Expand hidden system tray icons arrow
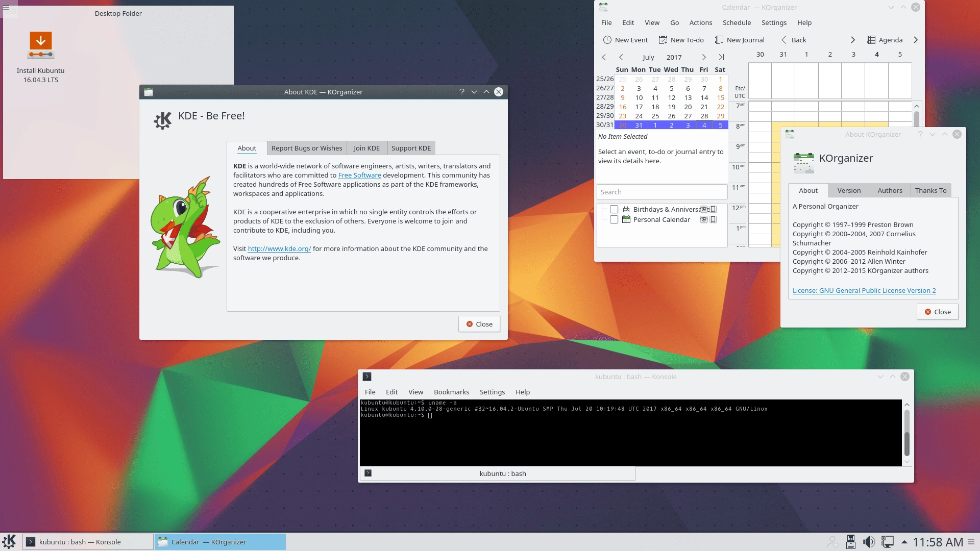Screen dimensions: 980x551 [904, 542]
